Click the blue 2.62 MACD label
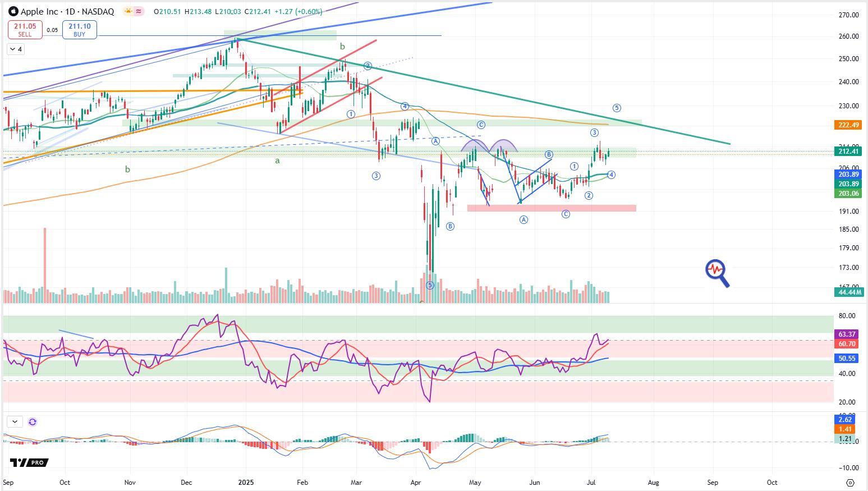Viewport: 868px width, 491px height. (x=845, y=420)
